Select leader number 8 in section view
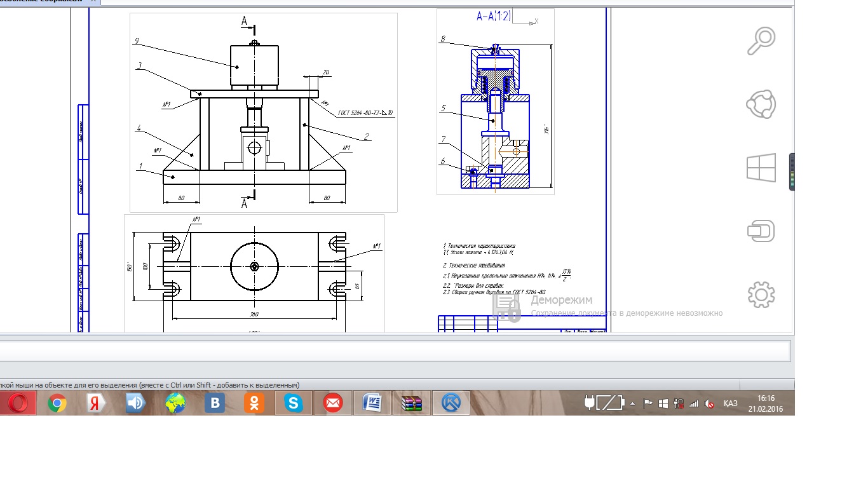Viewport: 868px width, 488px height. (x=443, y=39)
